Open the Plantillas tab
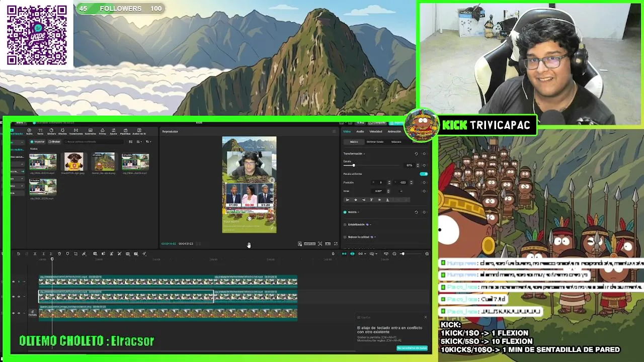 point(125,131)
